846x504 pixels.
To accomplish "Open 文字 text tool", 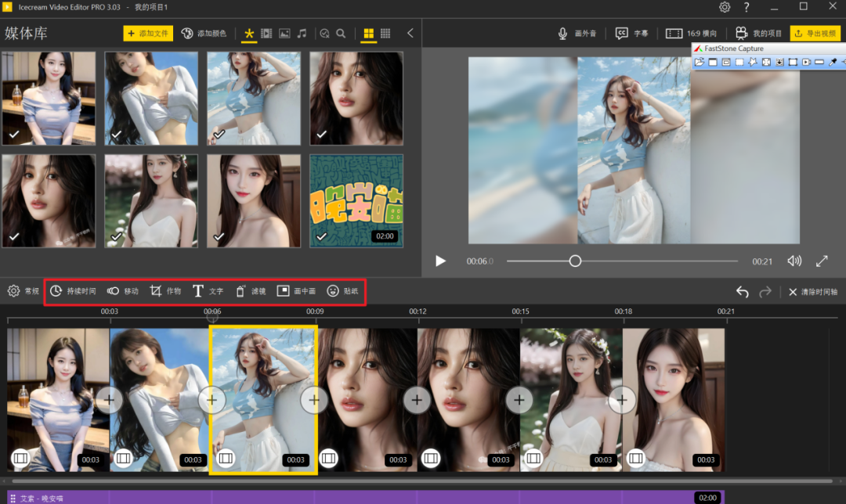I will point(208,291).
